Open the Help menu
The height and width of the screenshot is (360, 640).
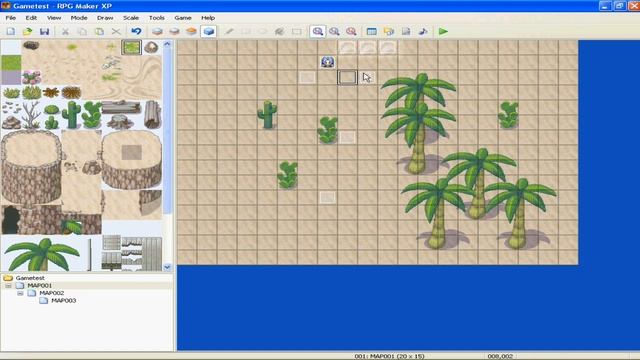tap(208, 18)
